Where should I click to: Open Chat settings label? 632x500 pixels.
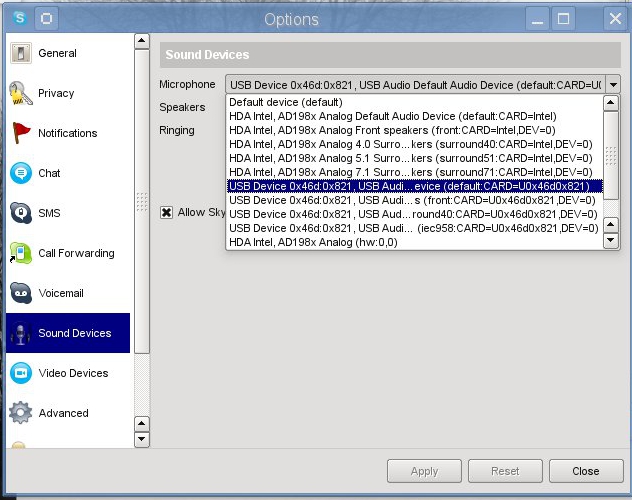pyautogui.click(x=49, y=173)
